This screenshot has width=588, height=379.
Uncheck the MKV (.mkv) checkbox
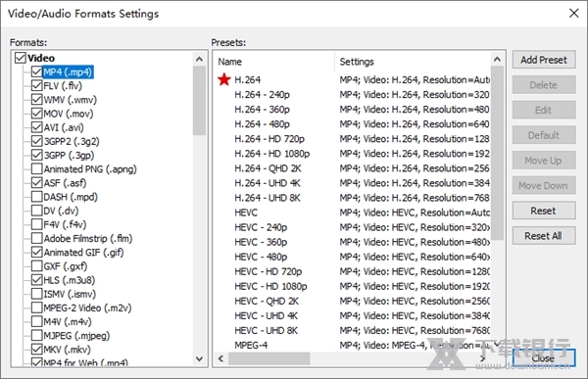point(37,349)
